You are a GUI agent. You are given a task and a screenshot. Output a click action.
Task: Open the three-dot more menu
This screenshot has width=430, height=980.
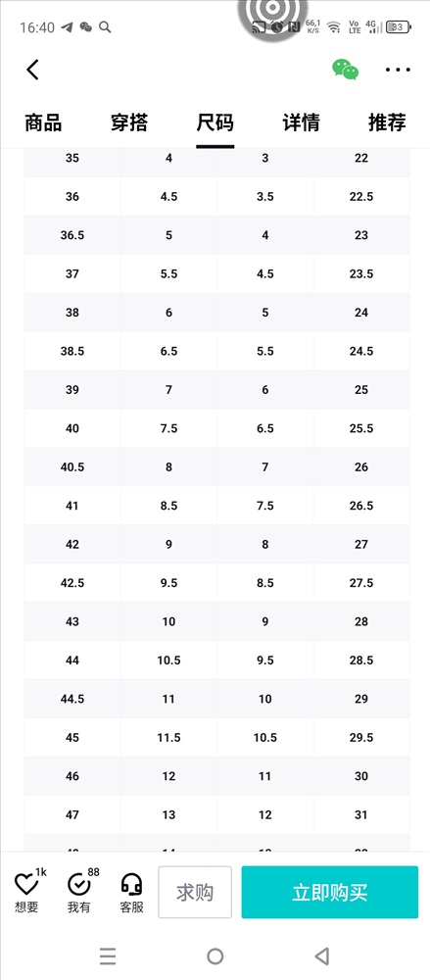398,70
